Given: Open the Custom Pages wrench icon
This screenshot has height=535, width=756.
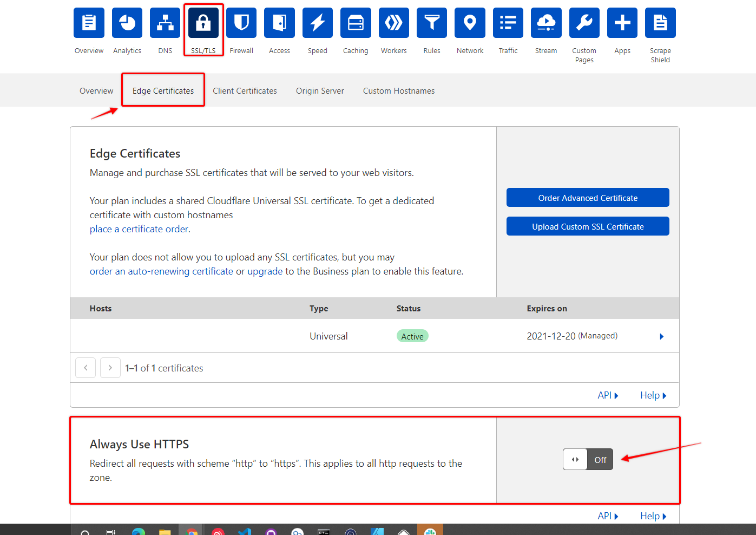Looking at the screenshot, I should 584,23.
